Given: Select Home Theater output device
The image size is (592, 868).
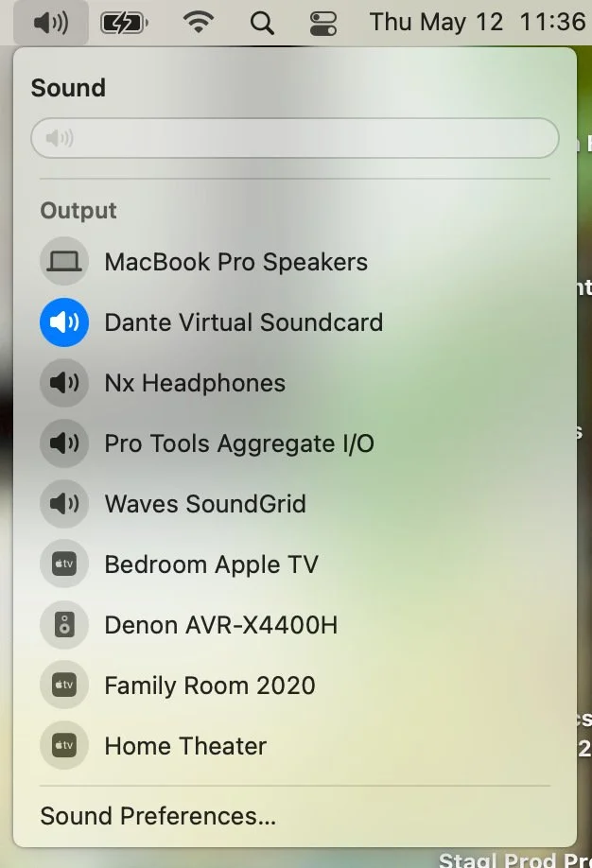Looking at the screenshot, I should point(185,746).
